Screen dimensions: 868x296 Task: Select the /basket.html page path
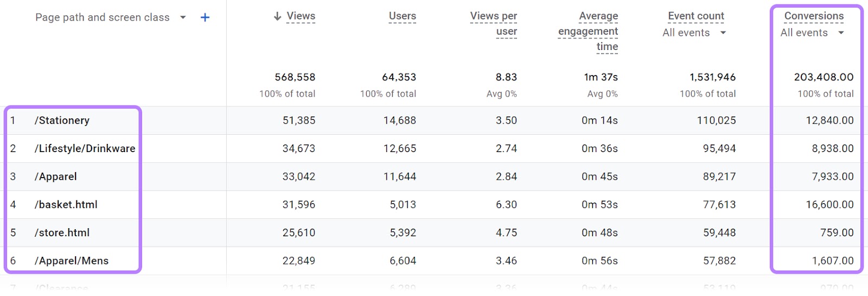tap(66, 205)
